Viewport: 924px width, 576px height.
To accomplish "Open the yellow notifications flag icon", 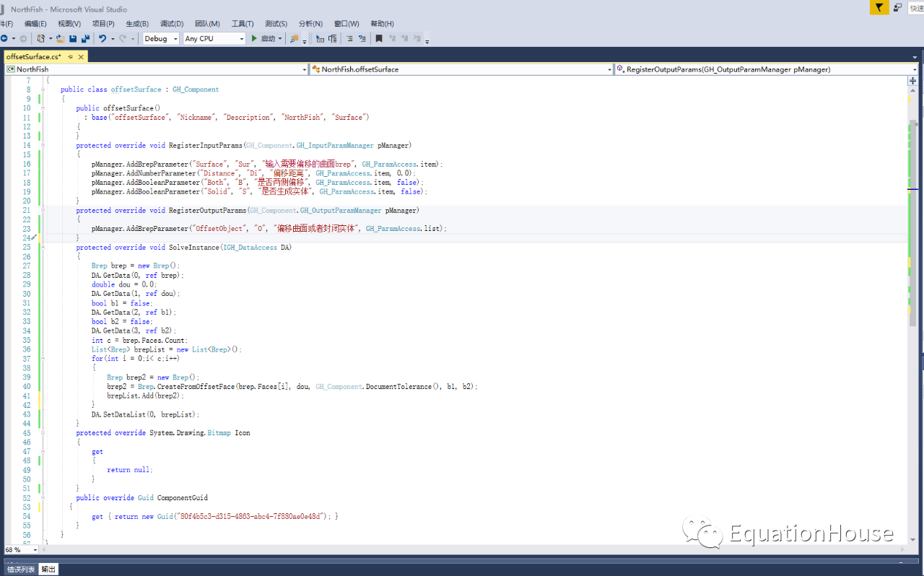I will pyautogui.click(x=879, y=8).
